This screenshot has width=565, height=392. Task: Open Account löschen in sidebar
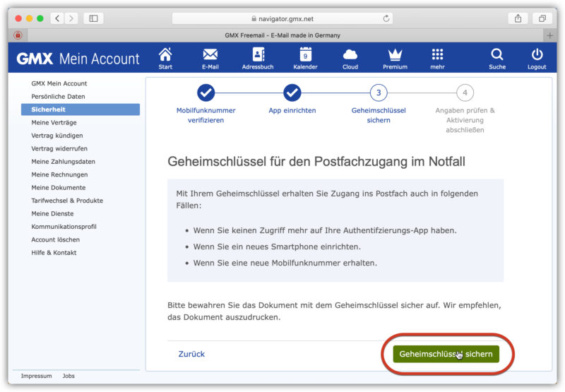[56, 239]
